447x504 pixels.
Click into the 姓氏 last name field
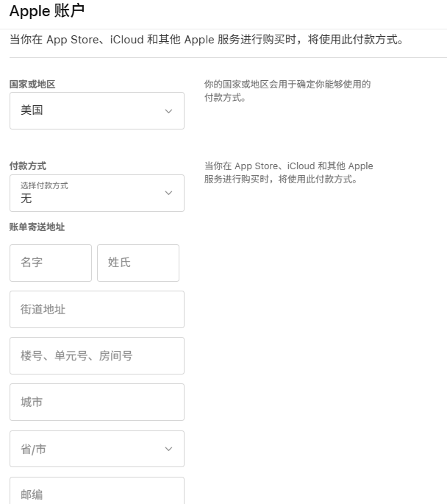(138, 263)
